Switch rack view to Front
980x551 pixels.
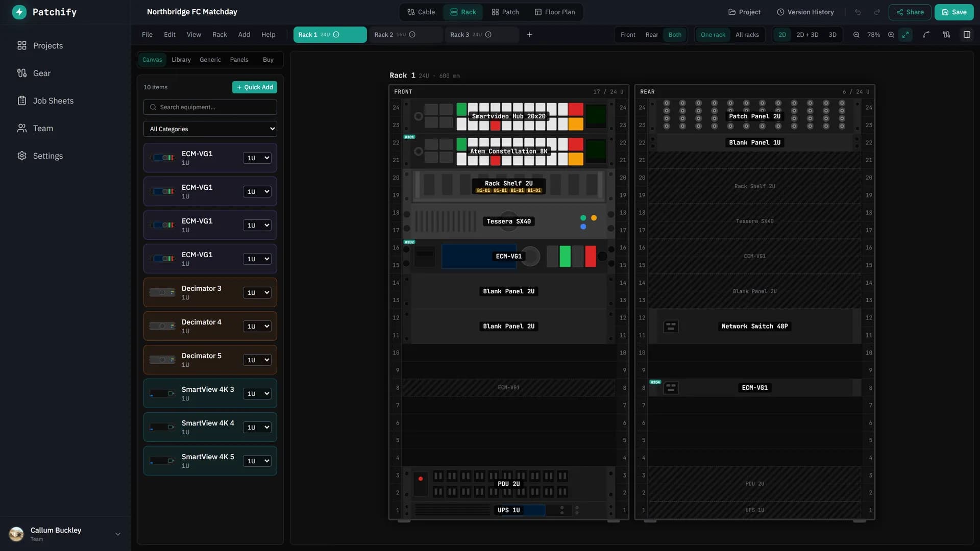[628, 35]
